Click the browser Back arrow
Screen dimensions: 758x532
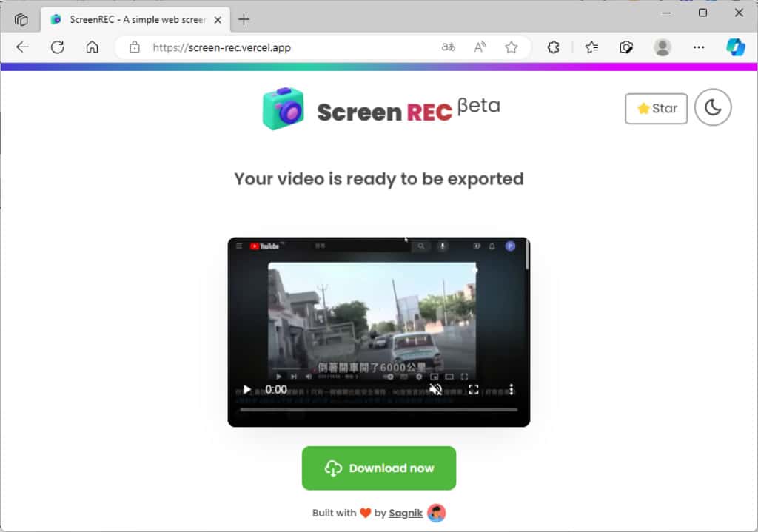coord(23,47)
